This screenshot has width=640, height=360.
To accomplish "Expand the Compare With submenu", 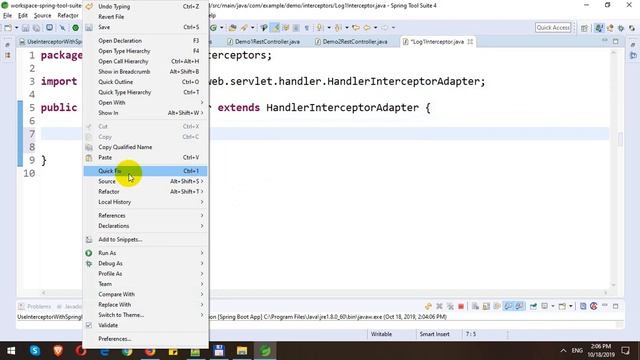I will tap(145, 294).
